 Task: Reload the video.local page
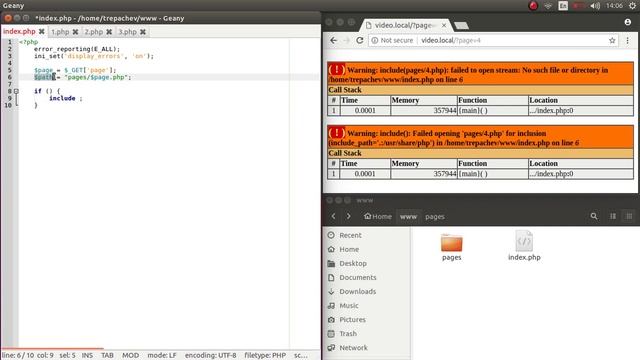[x=360, y=40]
